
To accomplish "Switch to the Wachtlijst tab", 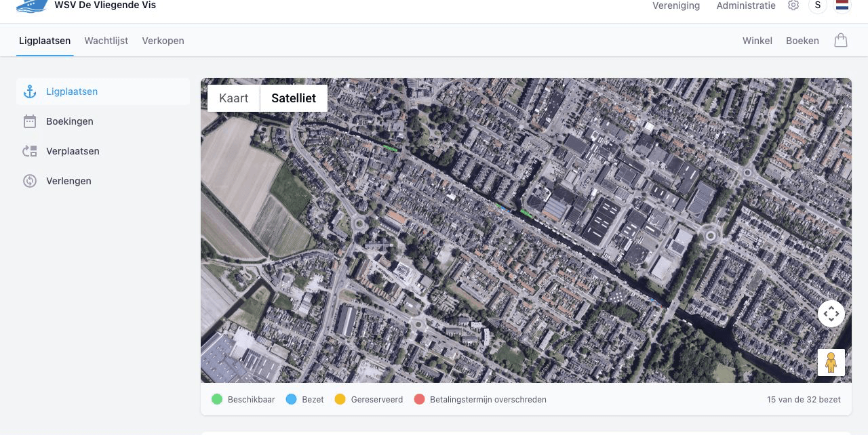I will pyautogui.click(x=106, y=41).
